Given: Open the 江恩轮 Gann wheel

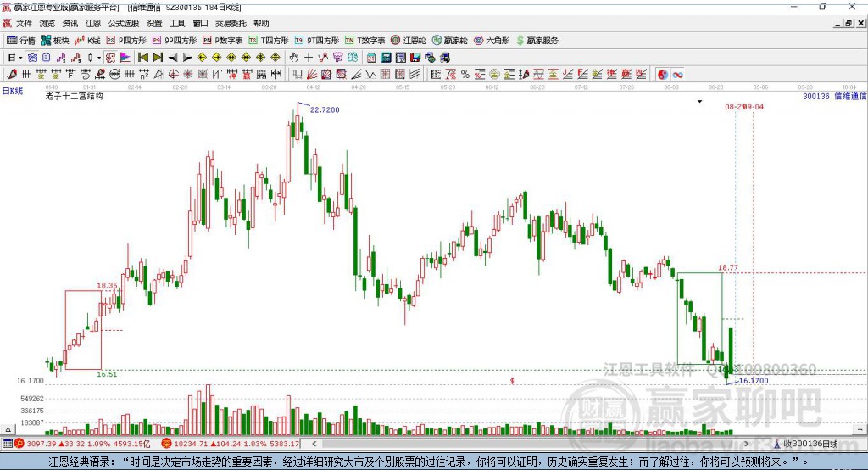Looking at the screenshot, I should pos(409,41).
